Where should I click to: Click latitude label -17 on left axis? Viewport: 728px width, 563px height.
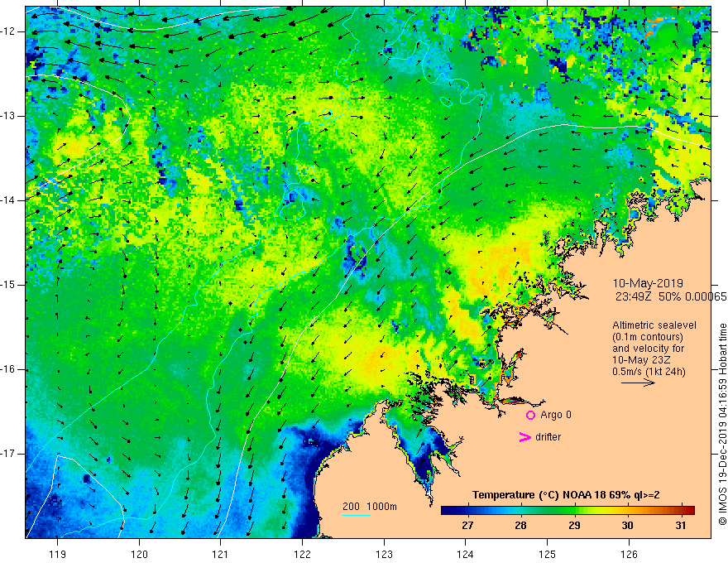click(x=9, y=454)
